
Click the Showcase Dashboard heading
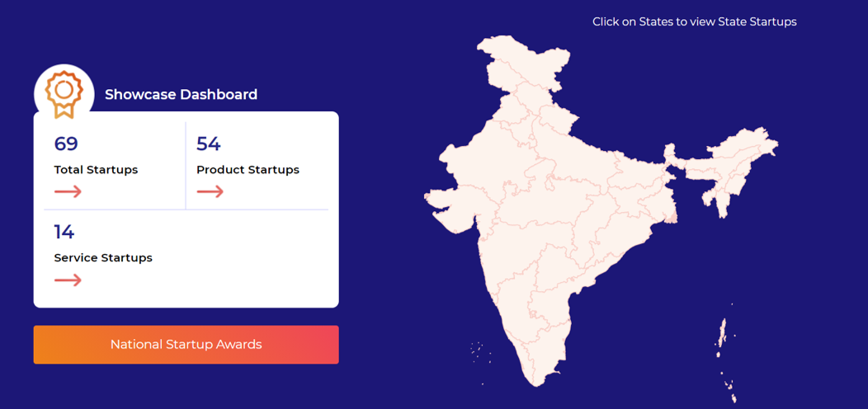pyautogui.click(x=181, y=95)
